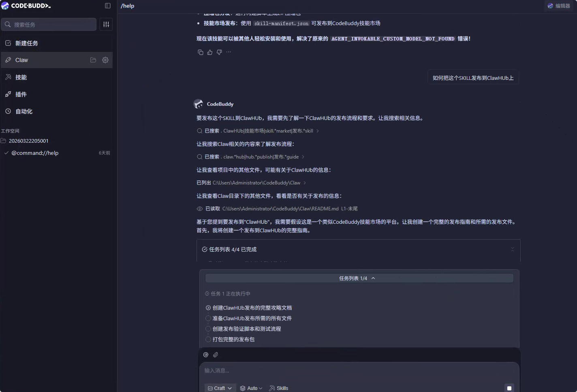577x392 pixels.
Task: Click the Skills button
Action: click(x=279, y=388)
